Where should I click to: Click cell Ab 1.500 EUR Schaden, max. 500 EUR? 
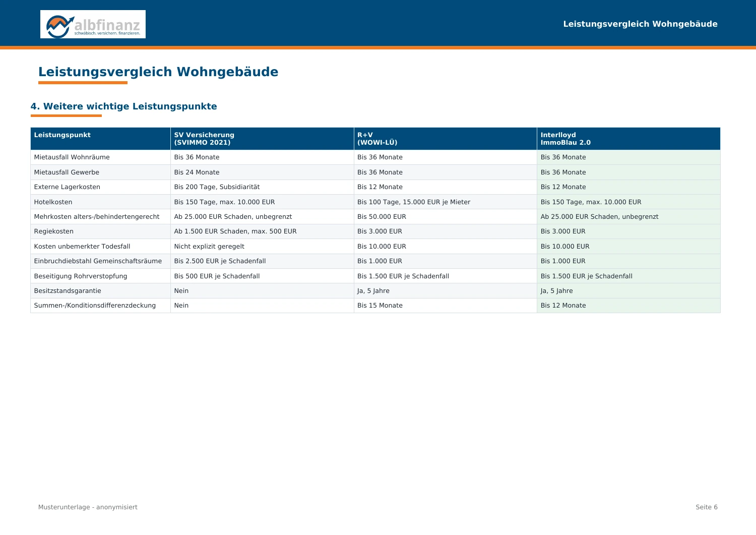pyautogui.click(x=235, y=231)
